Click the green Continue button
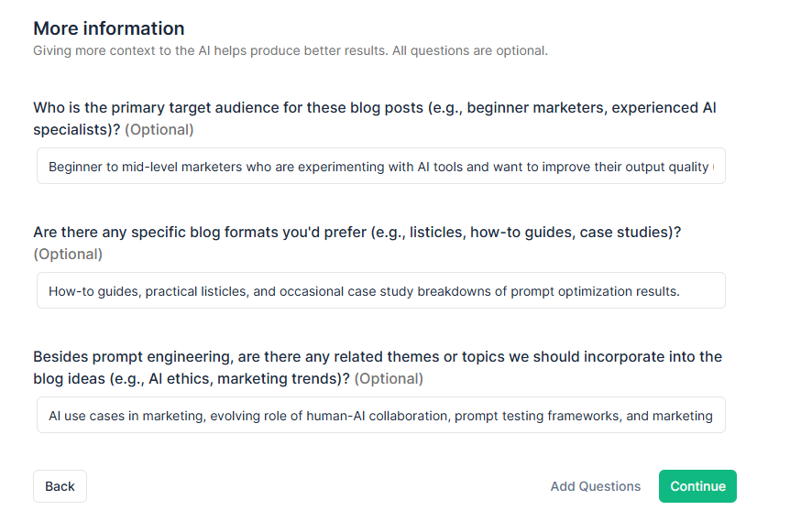Image resolution: width=790 pixels, height=532 pixels. (697, 486)
